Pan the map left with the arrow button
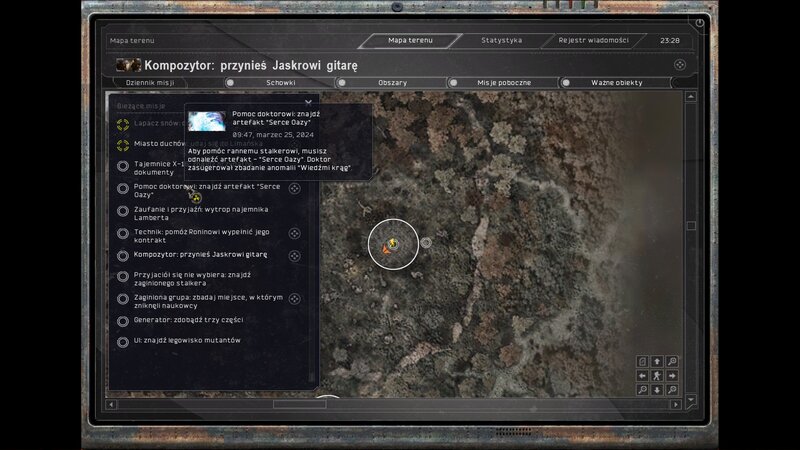800x450 pixels. [642, 376]
